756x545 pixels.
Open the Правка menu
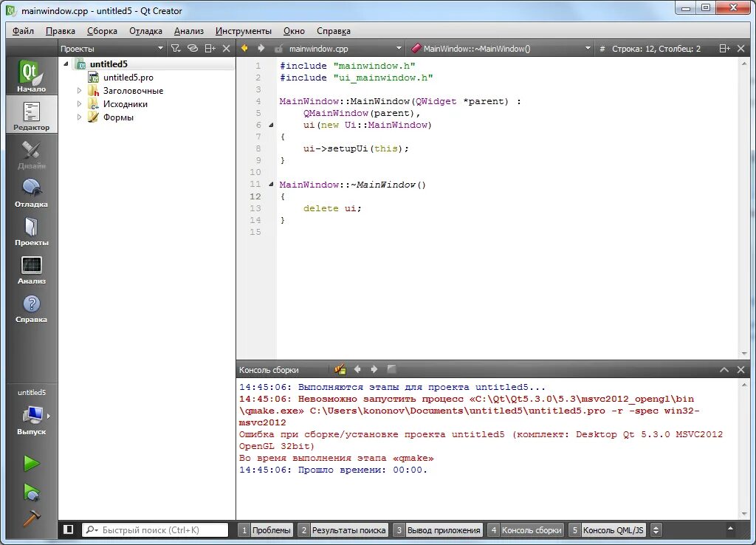click(61, 31)
